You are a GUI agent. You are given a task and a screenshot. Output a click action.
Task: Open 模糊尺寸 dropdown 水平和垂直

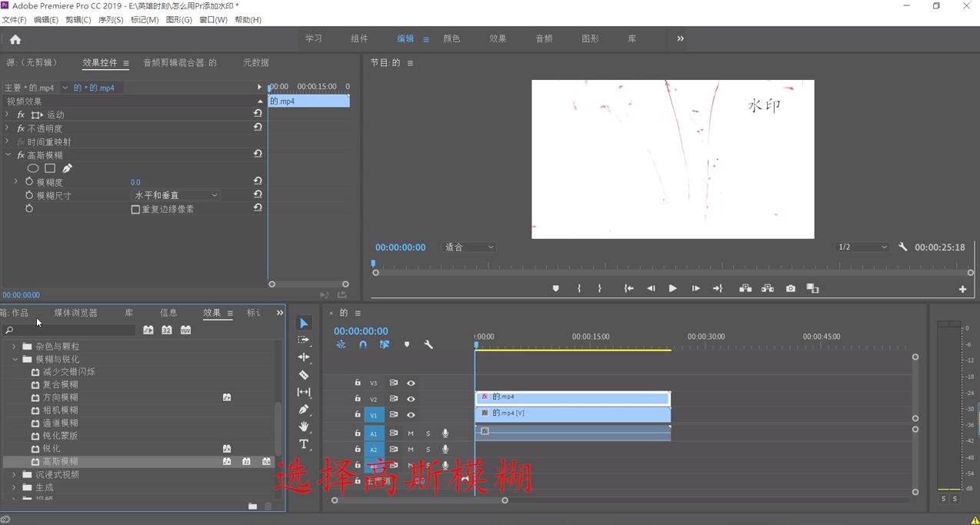click(176, 195)
